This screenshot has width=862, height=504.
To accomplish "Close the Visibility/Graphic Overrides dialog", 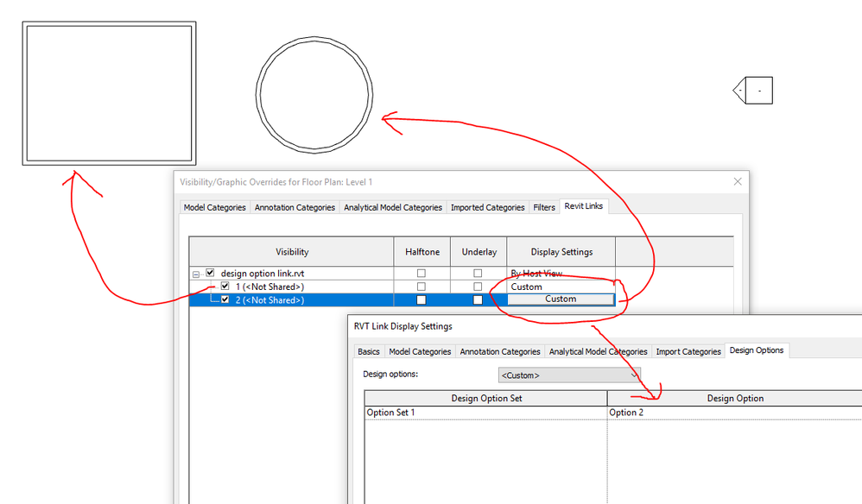I will click(738, 182).
